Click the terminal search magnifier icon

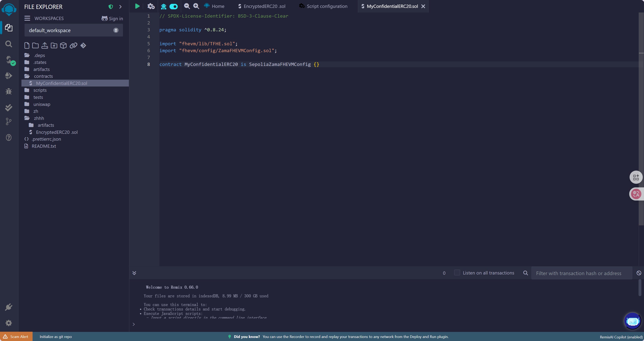tap(525, 273)
